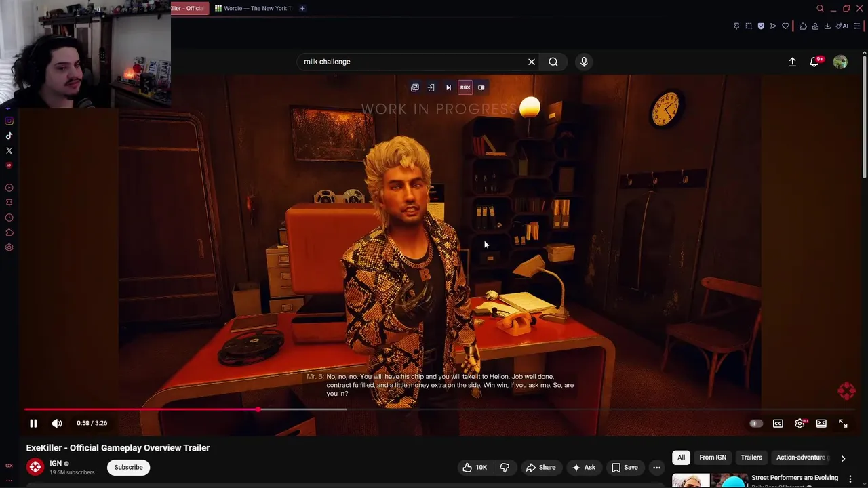868x488 pixels.
Task: Activate voice search microphone
Action: pos(584,62)
